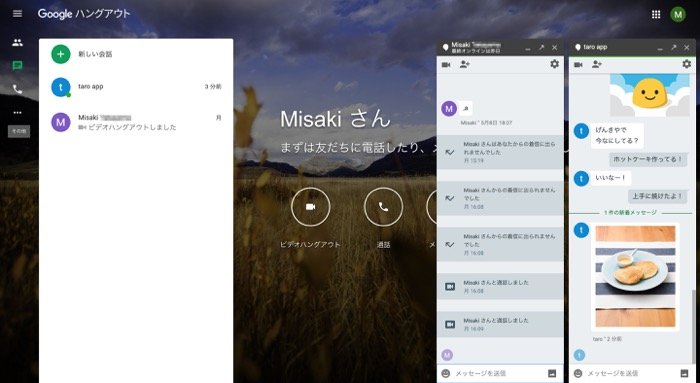Viewport: 700px width, 383px height.
Task: Open the Phone calls sidebar icon
Action: tap(17, 89)
